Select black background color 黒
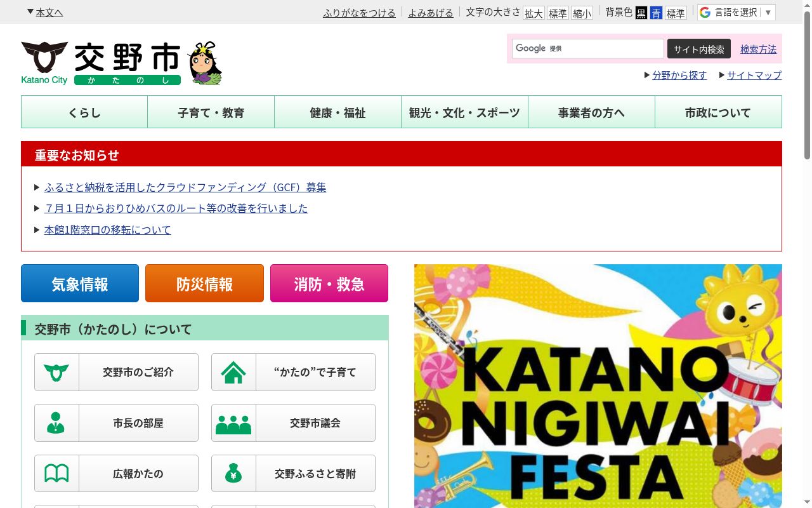Image resolution: width=812 pixels, height=508 pixels. click(x=641, y=13)
